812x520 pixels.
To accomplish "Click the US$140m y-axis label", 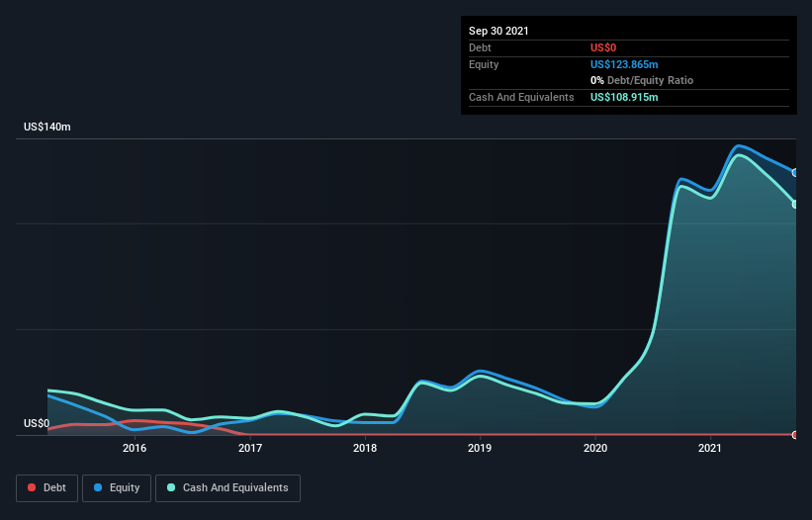I will click(x=47, y=127).
